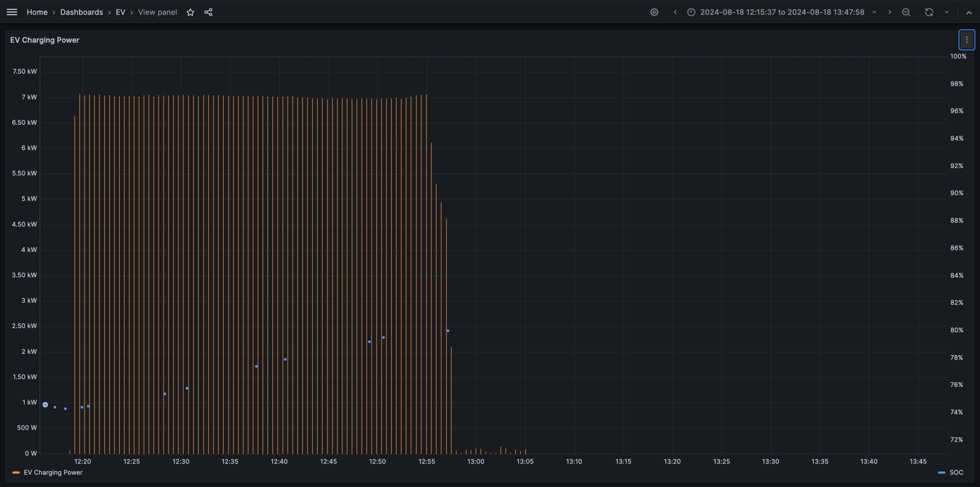The width and height of the screenshot is (980, 487).
Task: Go to Home breadcrumb
Action: point(37,12)
